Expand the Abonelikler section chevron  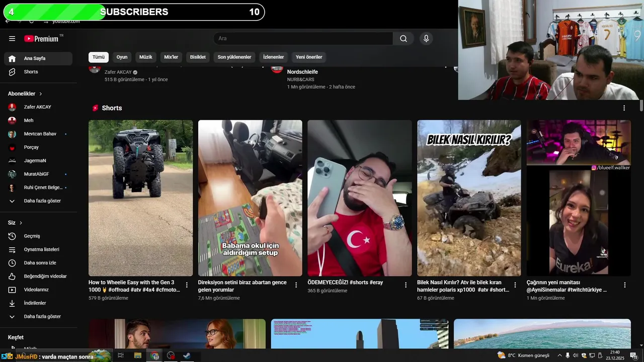41,94
